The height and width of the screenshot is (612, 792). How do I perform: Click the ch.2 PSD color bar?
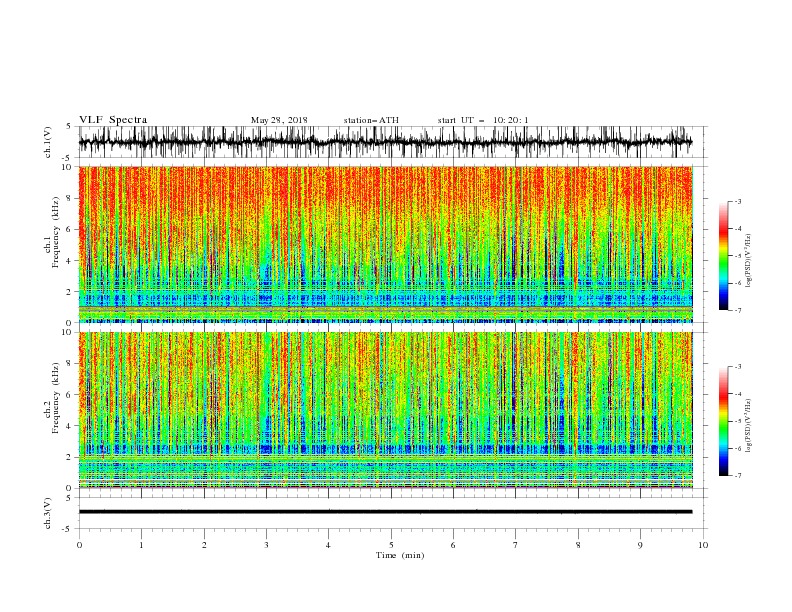pos(723,421)
